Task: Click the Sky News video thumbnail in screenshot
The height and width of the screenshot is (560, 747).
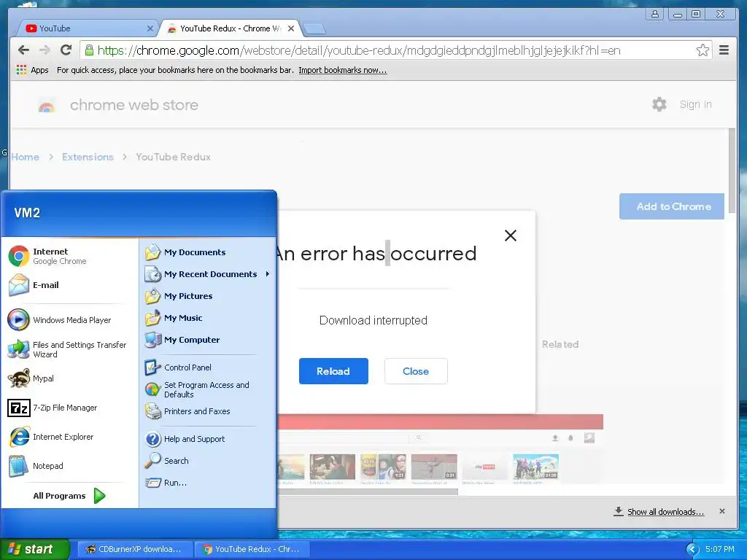Action: 484,466
